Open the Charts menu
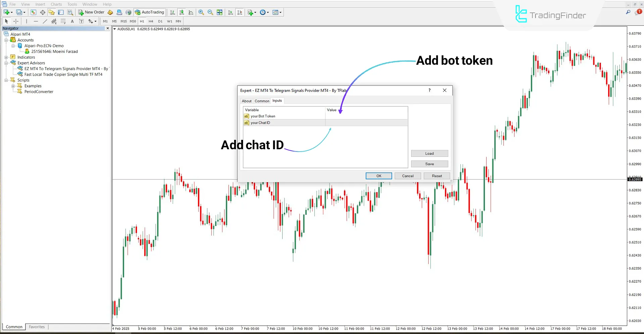Screen dimensions: 644x334 (x=56, y=4)
